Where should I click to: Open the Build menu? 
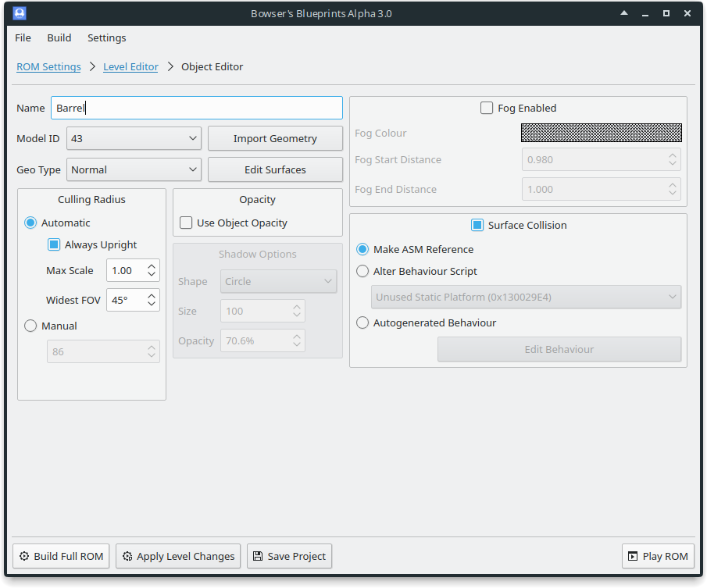click(59, 37)
